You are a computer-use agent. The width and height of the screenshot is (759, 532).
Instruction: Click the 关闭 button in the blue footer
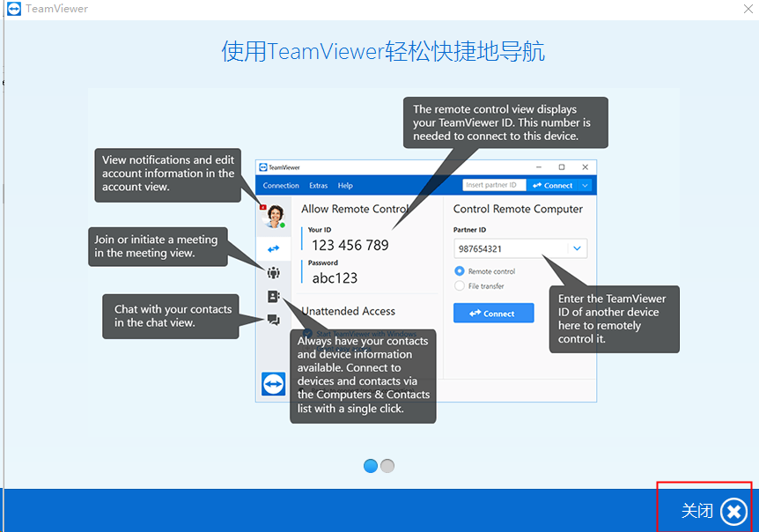click(713, 511)
